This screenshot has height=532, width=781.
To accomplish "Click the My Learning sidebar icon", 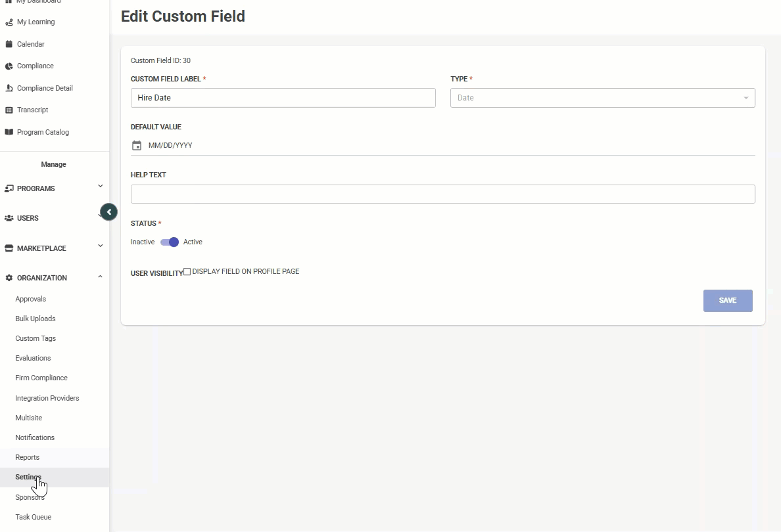I will point(9,22).
